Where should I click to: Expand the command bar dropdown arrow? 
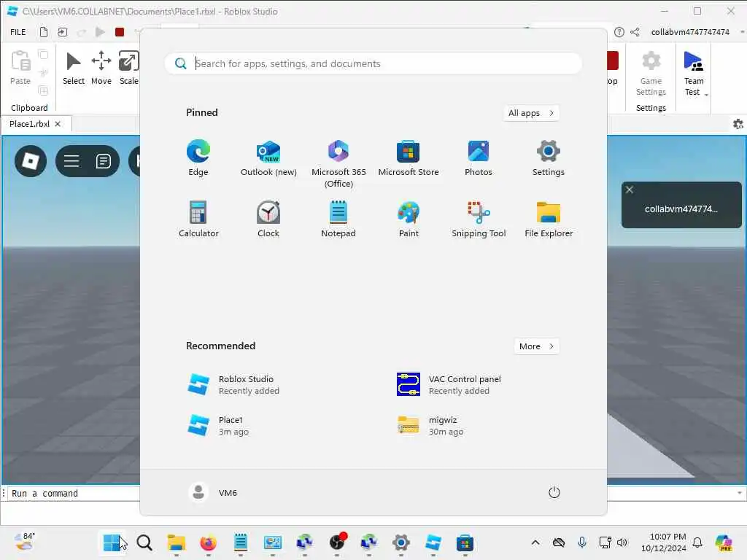tap(740, 493)
